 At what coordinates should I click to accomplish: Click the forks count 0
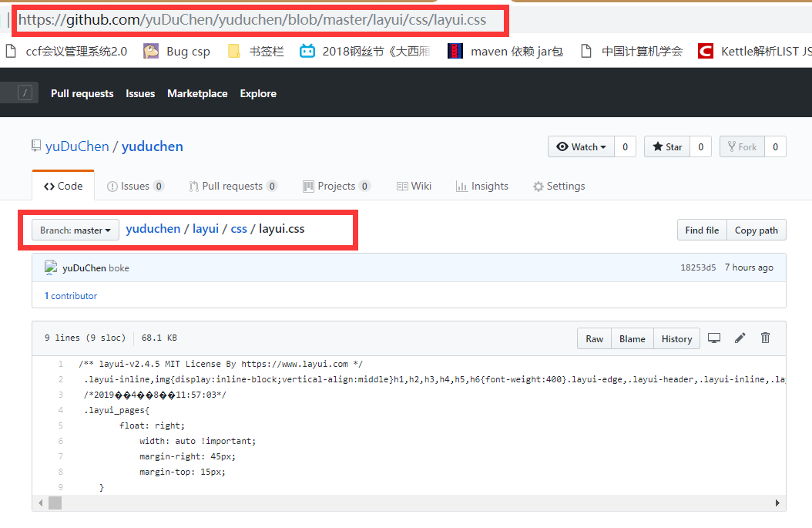tap(775, 146)
